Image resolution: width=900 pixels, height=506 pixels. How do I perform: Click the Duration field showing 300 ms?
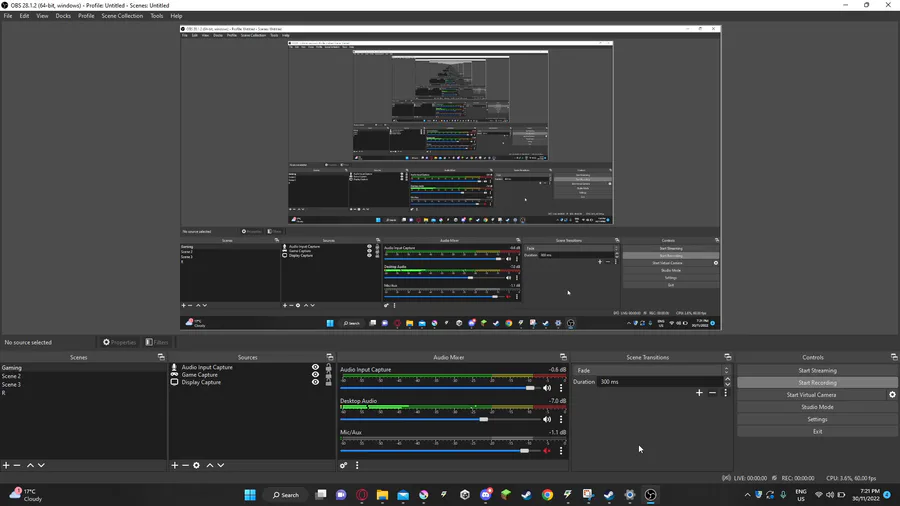click(x=660, y=382)
